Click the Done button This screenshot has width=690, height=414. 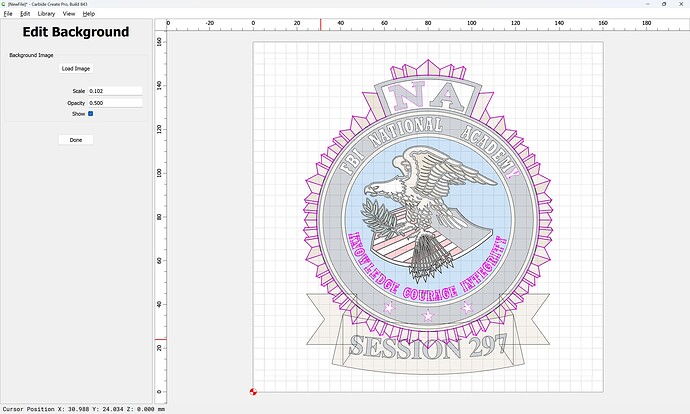click(76, 140)
